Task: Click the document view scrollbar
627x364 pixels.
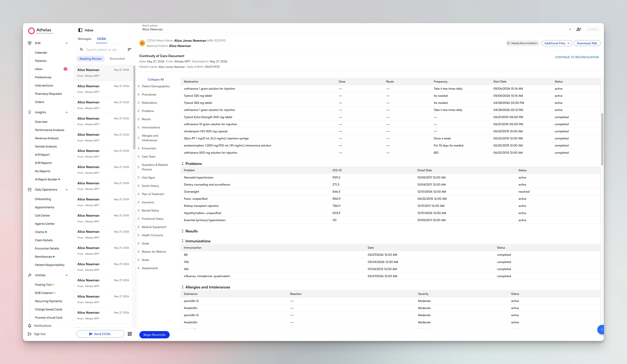Action: [602, 139]
